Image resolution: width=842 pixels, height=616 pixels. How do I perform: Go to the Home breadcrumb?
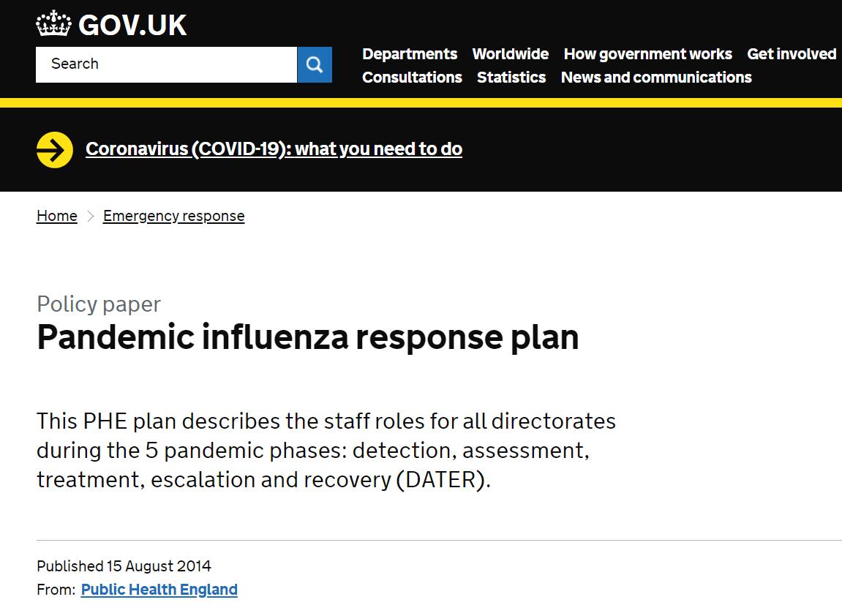click(x=57, y=216)
